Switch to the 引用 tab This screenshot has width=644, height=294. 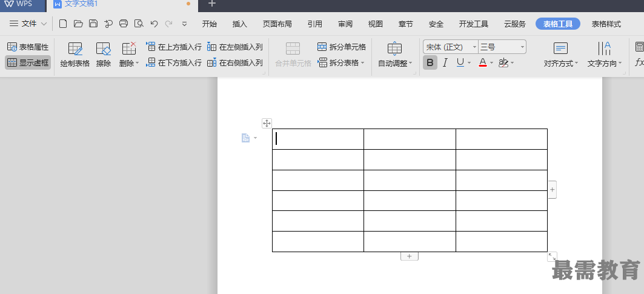pyautogui.click(x=314, y=24)
